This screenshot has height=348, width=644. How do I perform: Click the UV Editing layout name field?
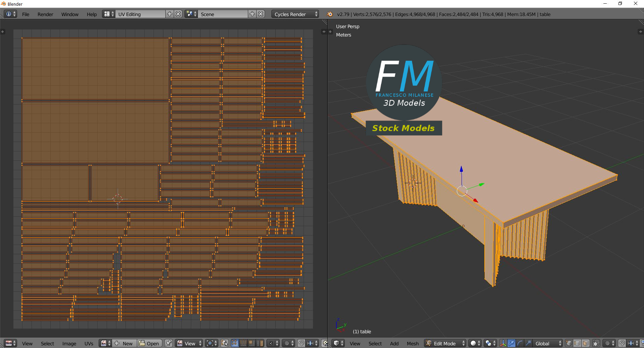tap(141, 14)
